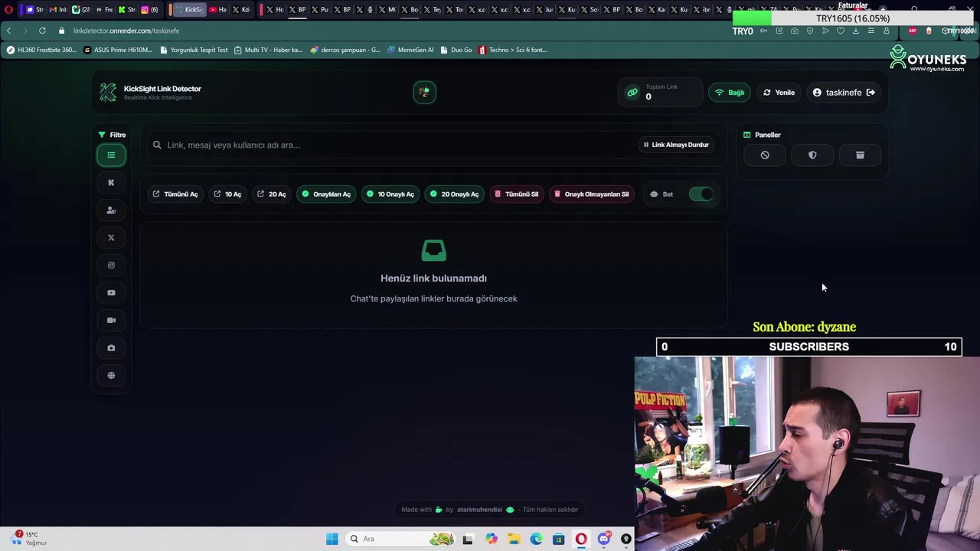Click the 20 Aç button
980x551 pixels.
272,194
